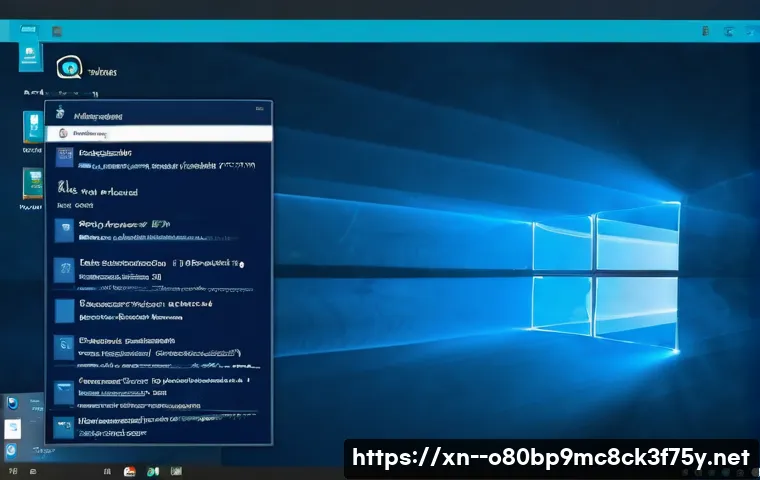Open the upper desktop shortcut left of the menu
The image size is (760, 480).
tap(32, 128)
